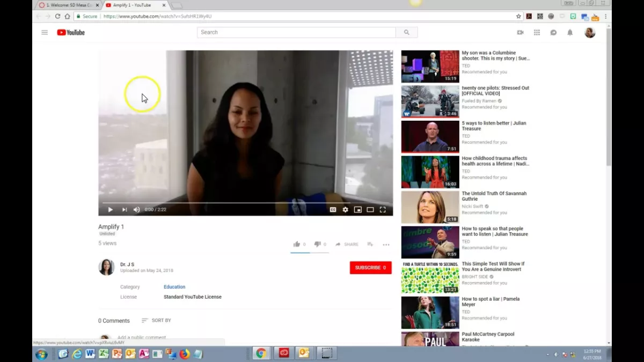Image resolution: width=644 pixels, height=362 pixels.
Task: Mute the video volume
Action: 136,210
